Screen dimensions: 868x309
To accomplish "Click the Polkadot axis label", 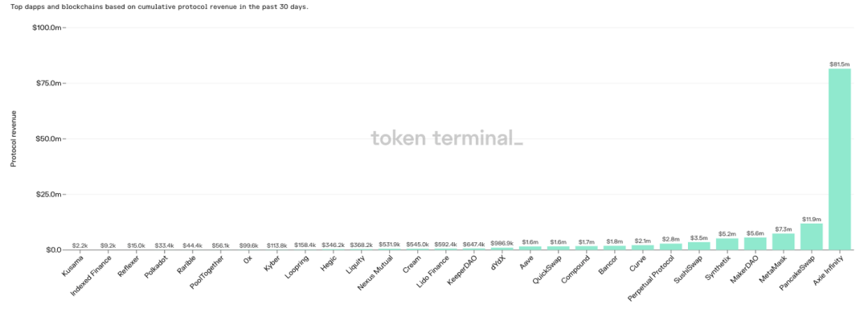I will (x=157, y=266).
